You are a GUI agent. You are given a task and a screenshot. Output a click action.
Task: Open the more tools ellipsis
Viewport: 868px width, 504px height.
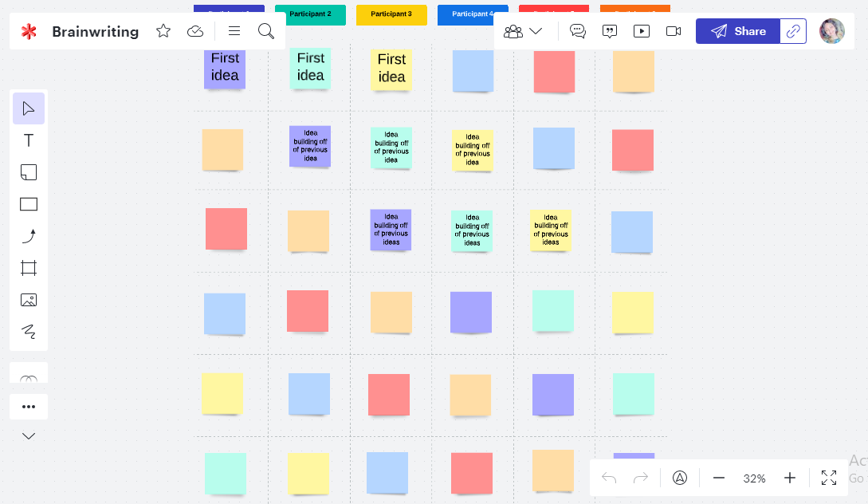tap(29, 407)
